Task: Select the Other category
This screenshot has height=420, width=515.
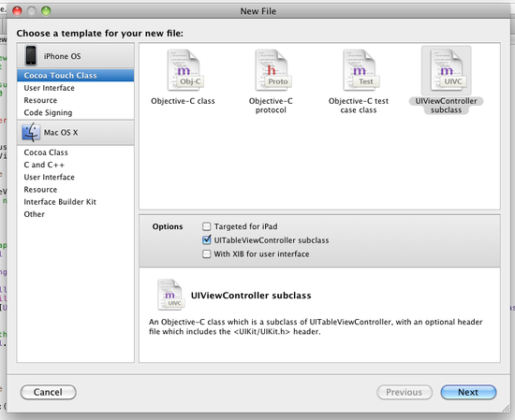Action: (x=76, y=214)
